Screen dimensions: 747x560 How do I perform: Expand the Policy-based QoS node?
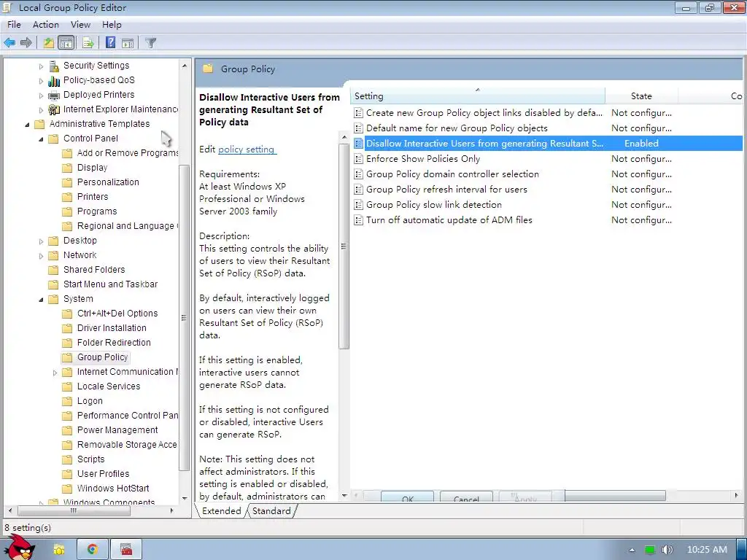click(x=41, y=81)
